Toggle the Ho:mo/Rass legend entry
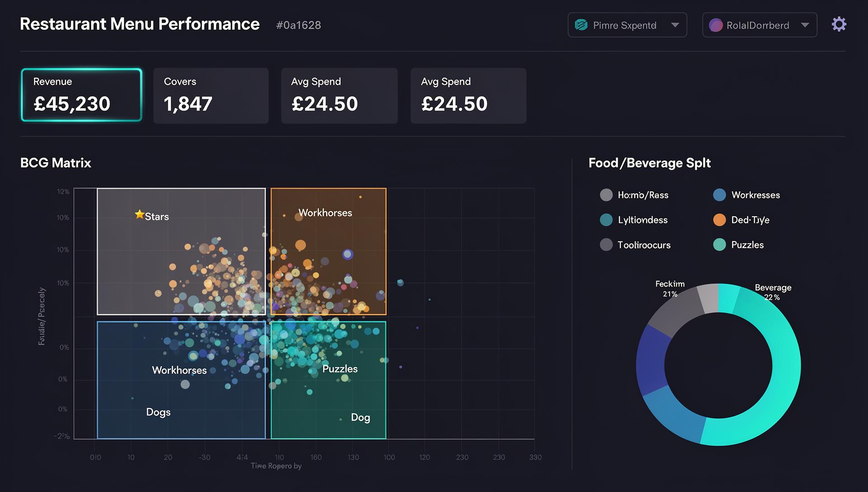Viewport: 868px width, 492px height. pos(634,195)
